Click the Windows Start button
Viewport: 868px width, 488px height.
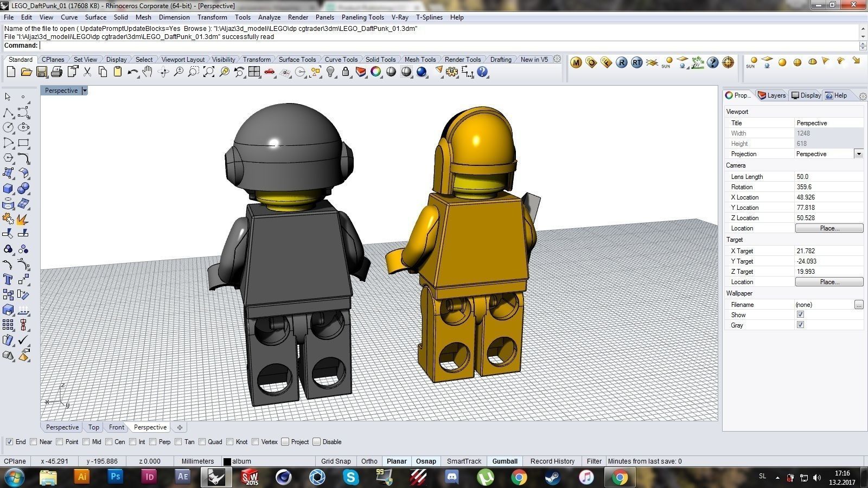pyautogui.click(x=14, y=477)
